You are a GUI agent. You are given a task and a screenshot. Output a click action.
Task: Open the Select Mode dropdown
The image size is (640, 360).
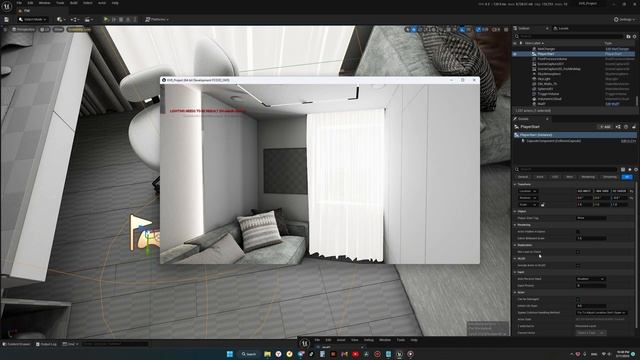tap(33, 20)
